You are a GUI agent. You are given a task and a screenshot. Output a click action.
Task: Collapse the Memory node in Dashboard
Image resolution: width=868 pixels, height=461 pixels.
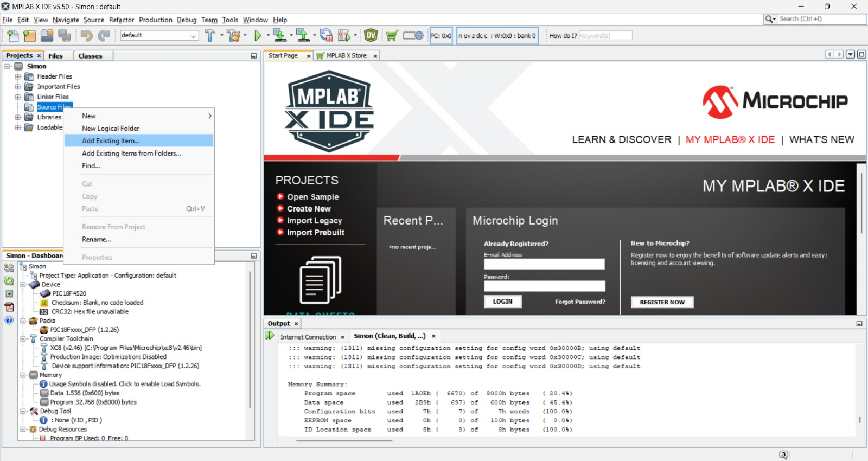pyautogui.click(x=23, y=375)
